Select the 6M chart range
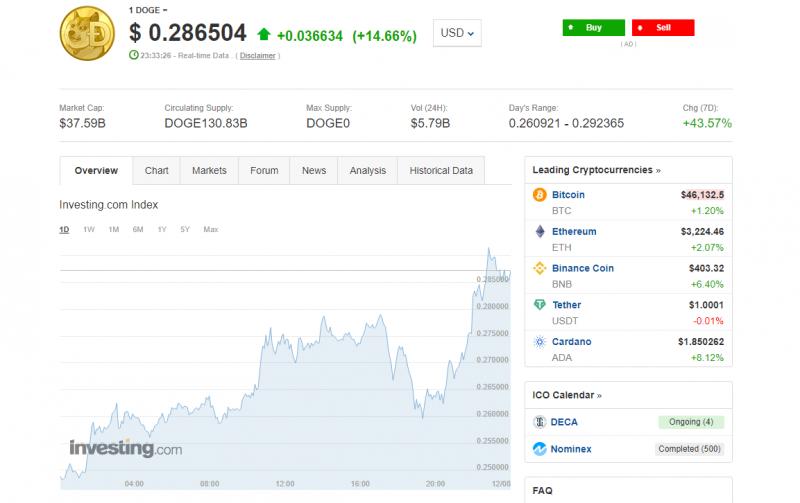 [x=138, y=230]
